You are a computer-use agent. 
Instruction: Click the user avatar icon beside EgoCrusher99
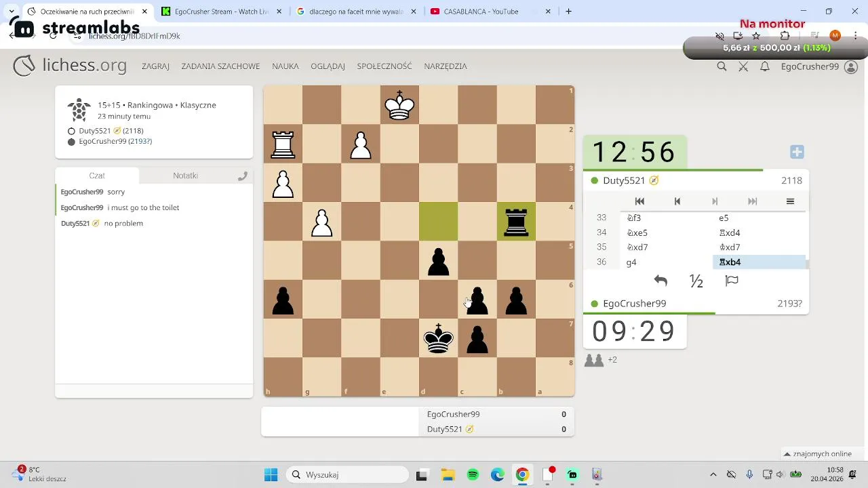coord(851,66)
